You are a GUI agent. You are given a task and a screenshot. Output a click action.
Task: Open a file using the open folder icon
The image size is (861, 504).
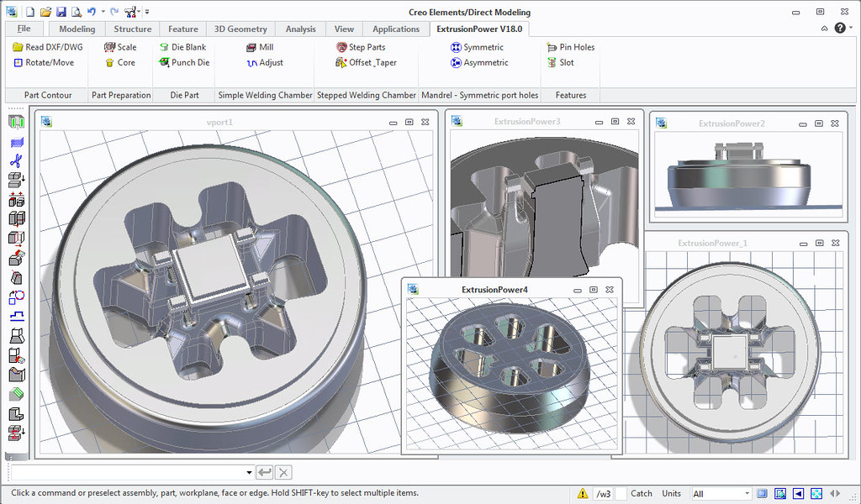pyautogui.click(x=45, y=12)
